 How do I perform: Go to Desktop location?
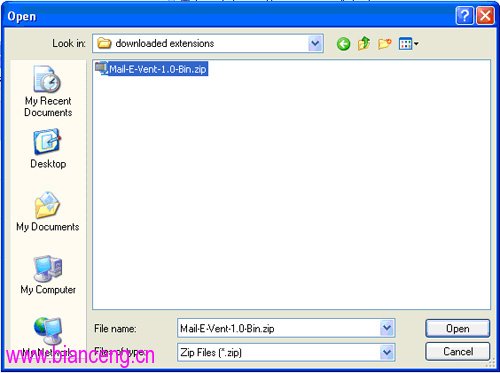pyautogui.click(x=48, y=149)
